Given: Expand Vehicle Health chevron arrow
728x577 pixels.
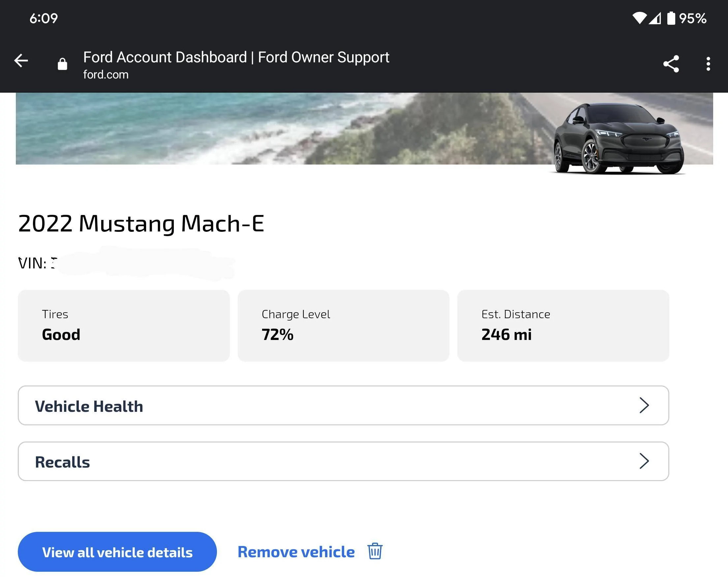Looking at the screenshot, I should (644, 405).
